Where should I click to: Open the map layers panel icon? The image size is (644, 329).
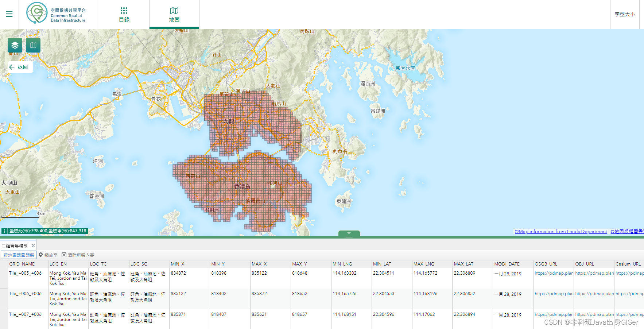tap(15, 45)
